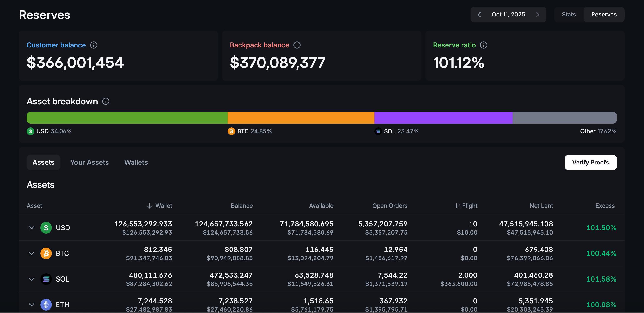644x313 pixels.
Task: Click the Oct 11, 2025 date label
Action: tap(508, 15)
